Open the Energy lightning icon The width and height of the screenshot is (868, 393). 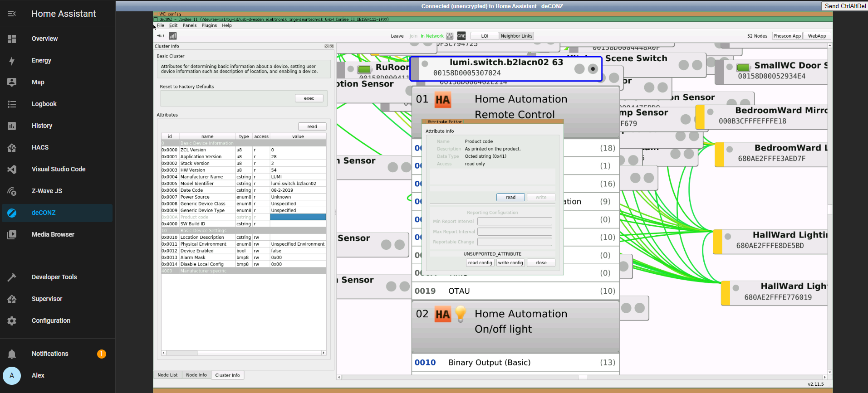pyautogui.click(x=12, y=61)
